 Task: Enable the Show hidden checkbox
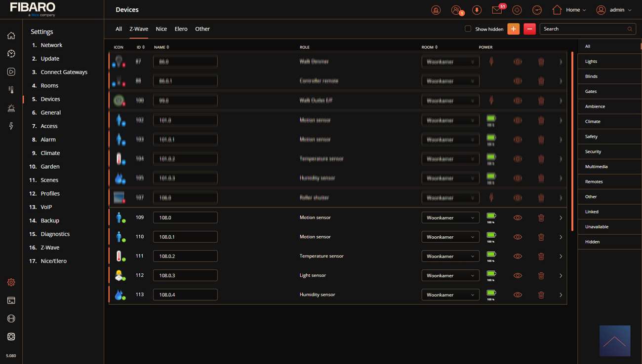point(468,29)
